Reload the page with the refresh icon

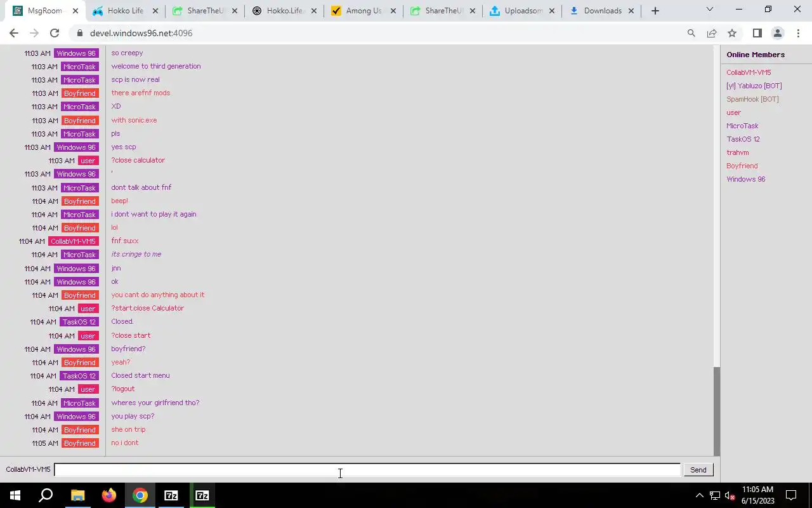55,33
